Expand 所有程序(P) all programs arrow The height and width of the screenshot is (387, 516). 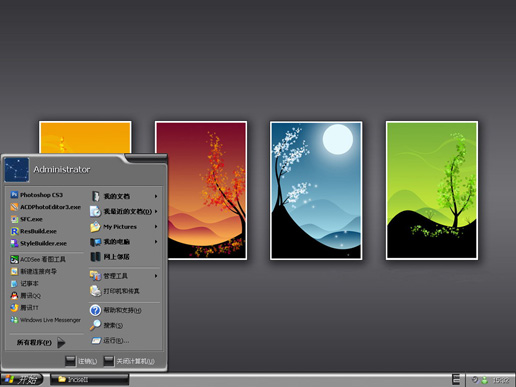(x=61, y=342)
